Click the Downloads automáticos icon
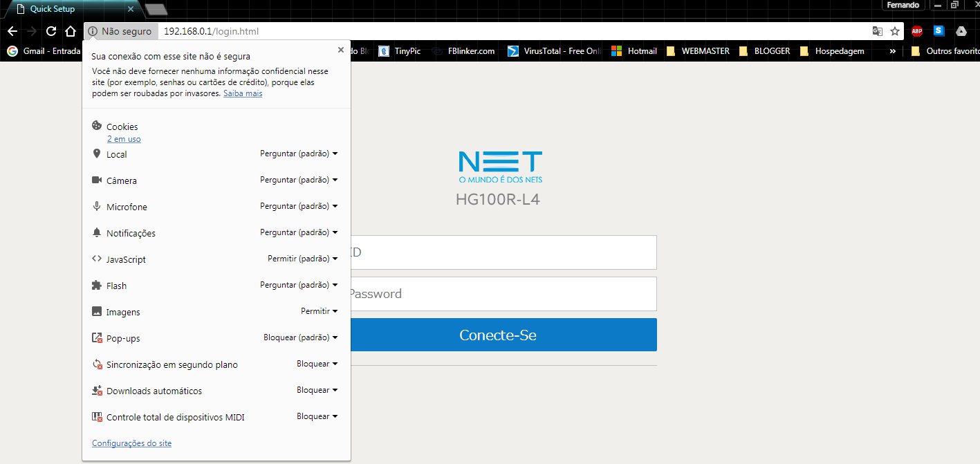This screenshot has height=464, width=980. 97,391
